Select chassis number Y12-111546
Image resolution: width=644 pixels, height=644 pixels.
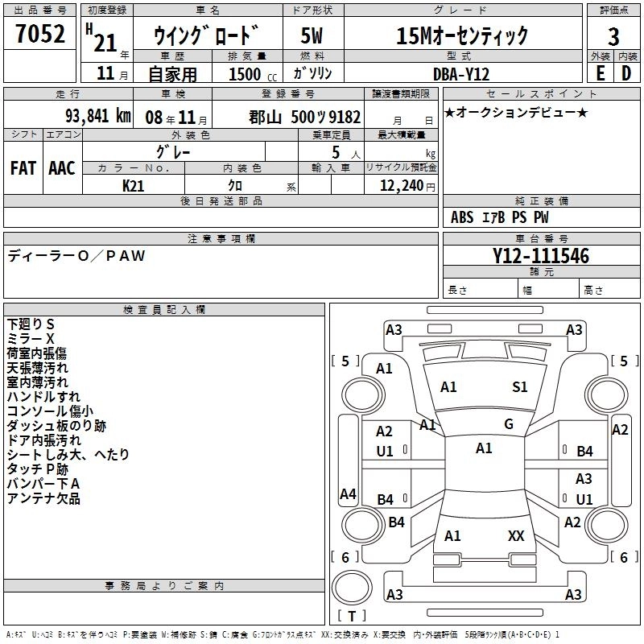[x=541, y=256]
